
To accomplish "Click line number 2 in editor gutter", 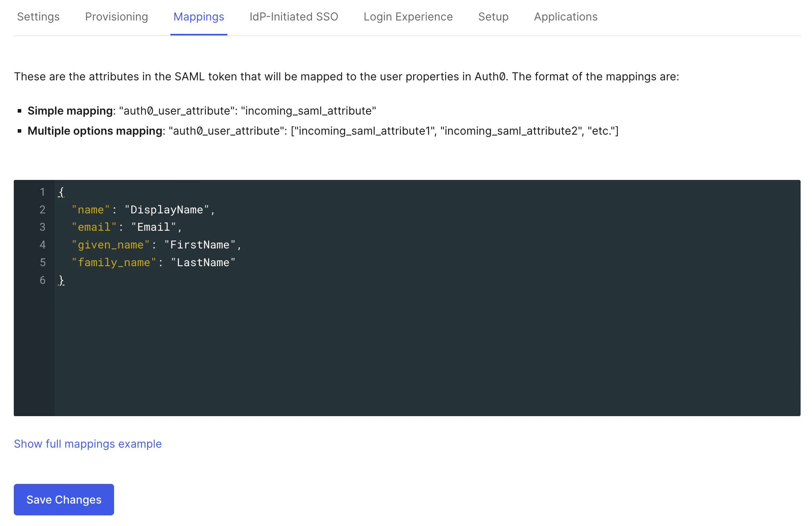I will 42,210.
